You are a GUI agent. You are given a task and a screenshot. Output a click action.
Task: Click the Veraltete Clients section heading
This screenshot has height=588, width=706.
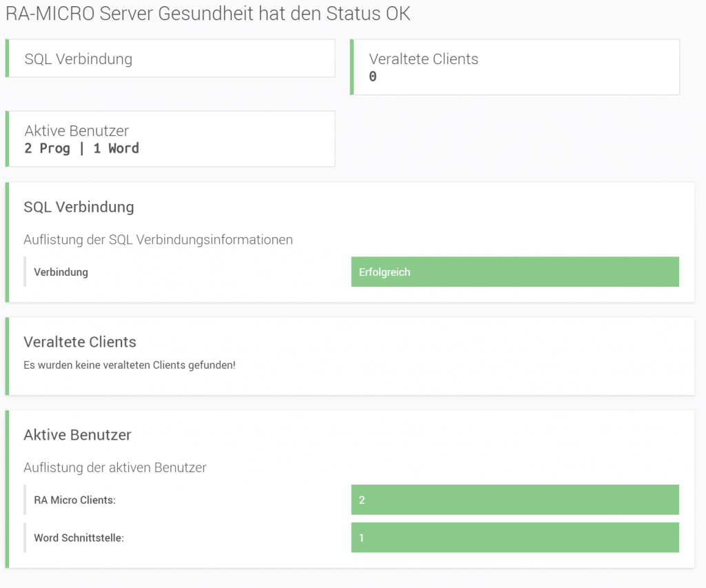click(x=80, y=342)
